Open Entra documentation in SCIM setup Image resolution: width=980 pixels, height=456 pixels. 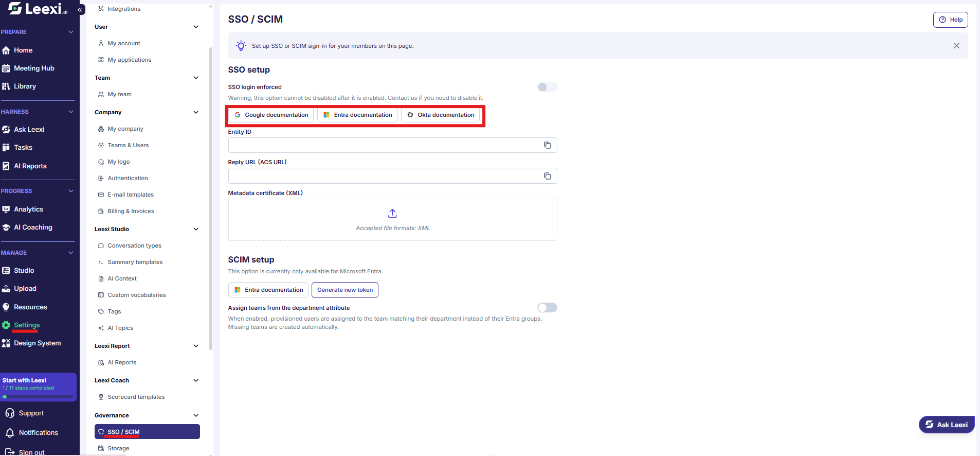click(268, 290)
